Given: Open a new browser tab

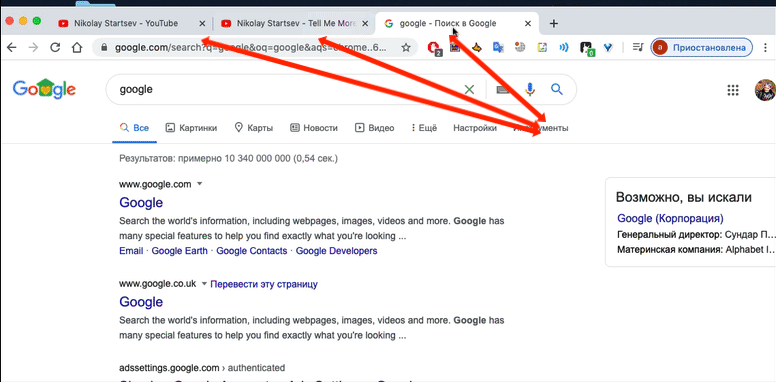Looking at the screenshot, I should tap(554, 23).
